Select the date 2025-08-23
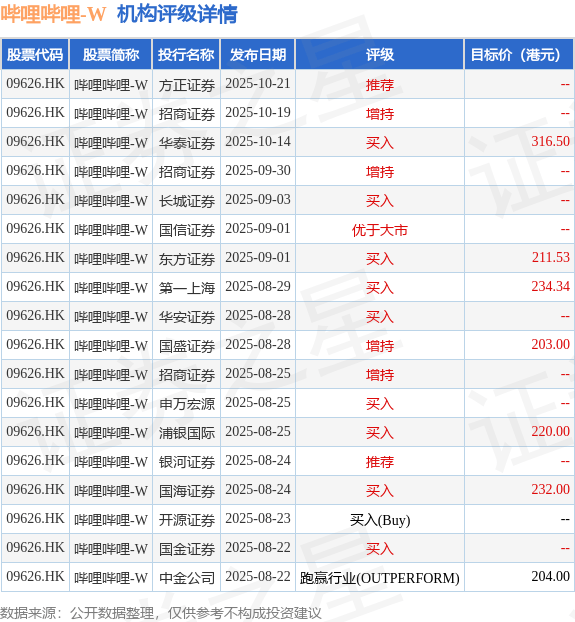Viewport: 575px width, 622px height. click(258, 518)
